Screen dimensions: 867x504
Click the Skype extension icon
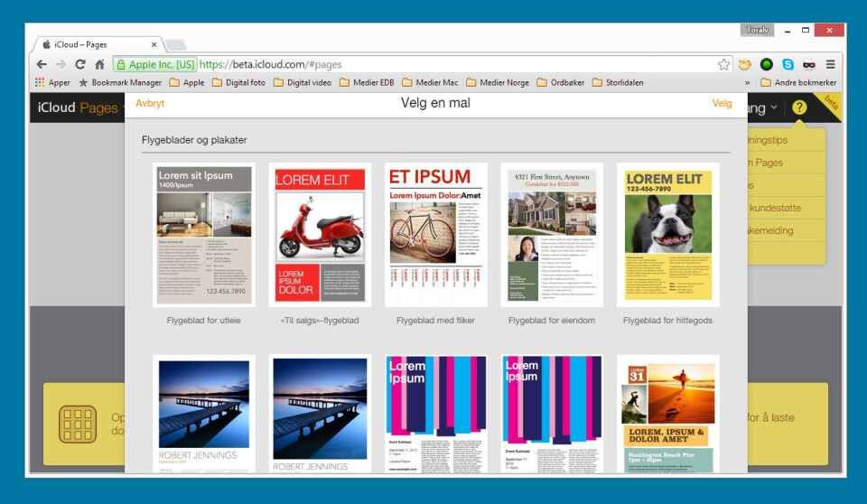788,64
